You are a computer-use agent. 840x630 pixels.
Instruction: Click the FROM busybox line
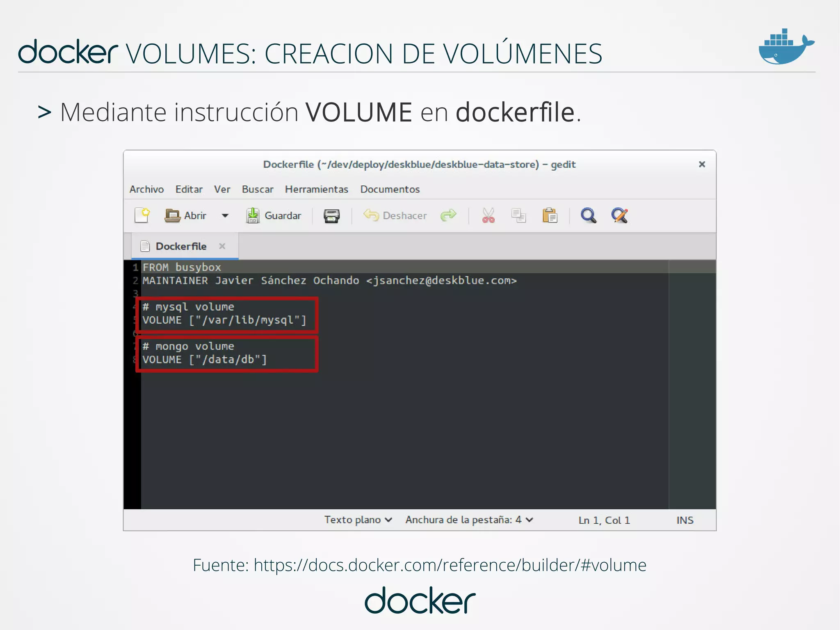182,267
